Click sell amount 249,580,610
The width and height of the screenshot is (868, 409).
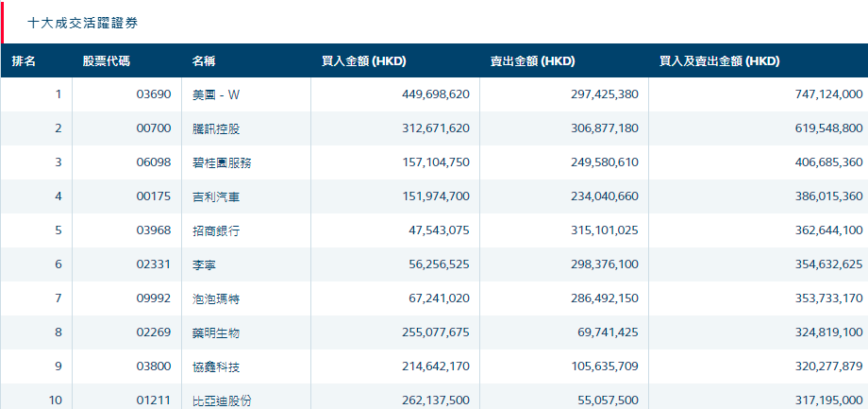coord(605,162)
